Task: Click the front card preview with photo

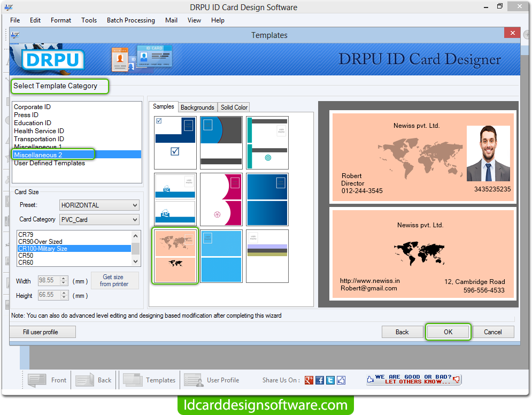Action: (423, 157)
